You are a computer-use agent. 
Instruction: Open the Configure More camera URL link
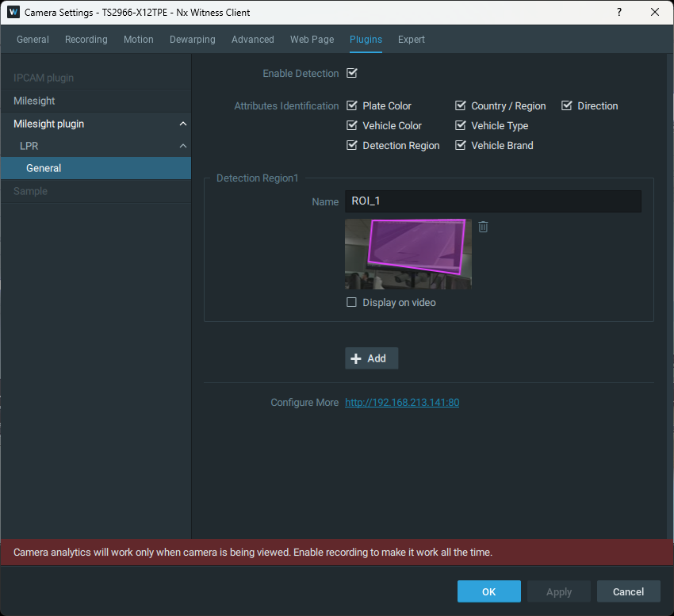402,403
